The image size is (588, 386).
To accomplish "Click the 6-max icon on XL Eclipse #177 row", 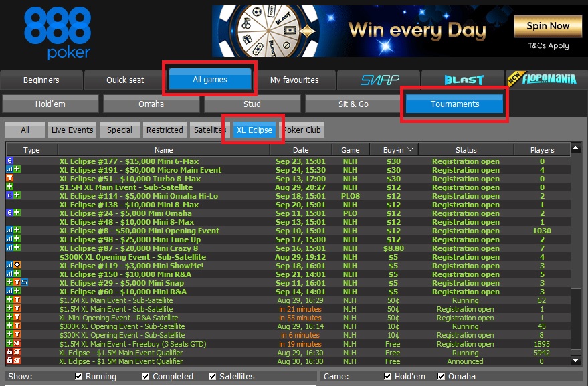I will tap(10, 161).
